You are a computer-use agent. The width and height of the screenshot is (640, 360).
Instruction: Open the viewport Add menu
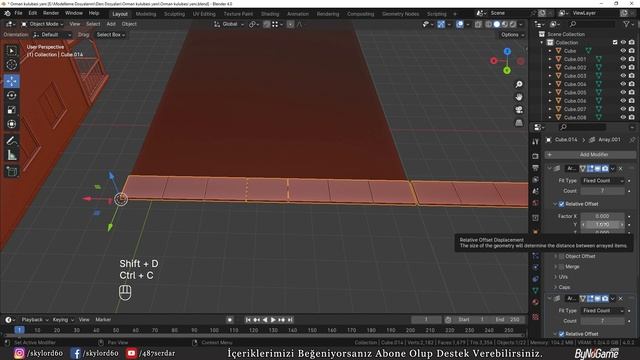pos(111,24)
